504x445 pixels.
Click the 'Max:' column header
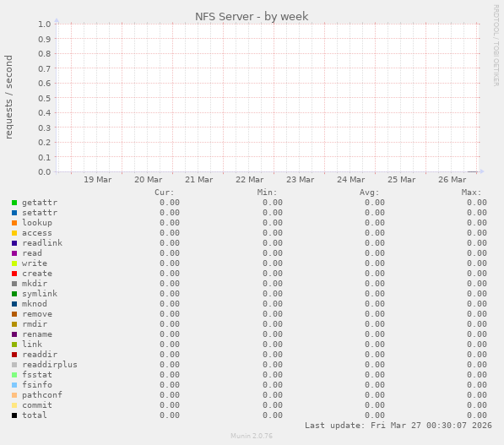click(x=472, y=193)
